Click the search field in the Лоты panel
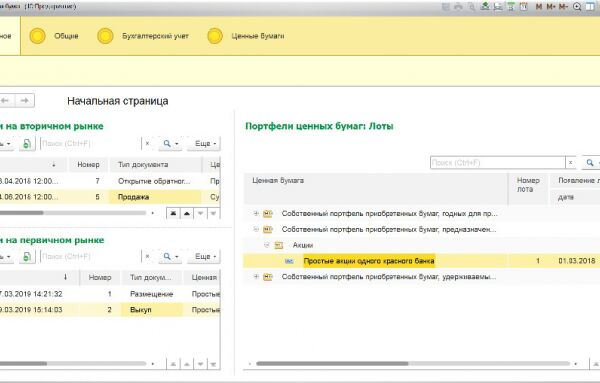The image size is (600, 383). click(x=498, y=163)
